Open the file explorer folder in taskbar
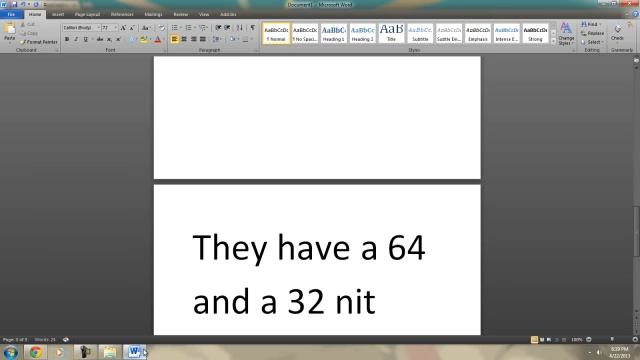Viewport: 640px width, 360px height. (x=109, y=352)
